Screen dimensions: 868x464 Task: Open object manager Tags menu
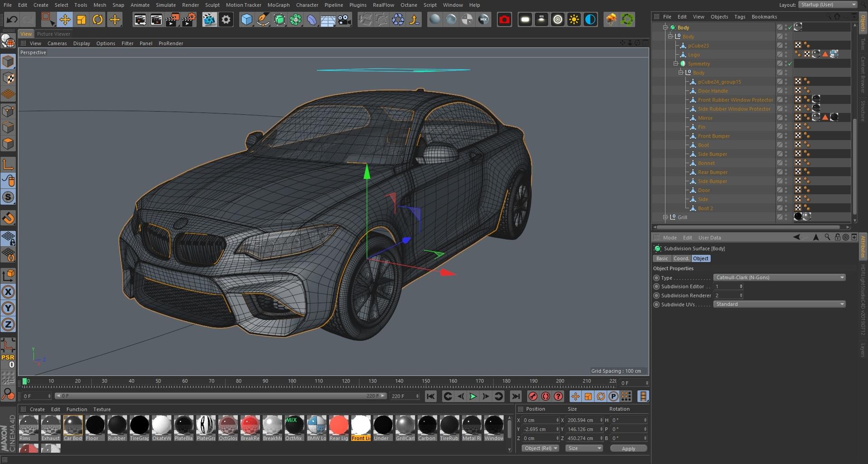[740, 17]
